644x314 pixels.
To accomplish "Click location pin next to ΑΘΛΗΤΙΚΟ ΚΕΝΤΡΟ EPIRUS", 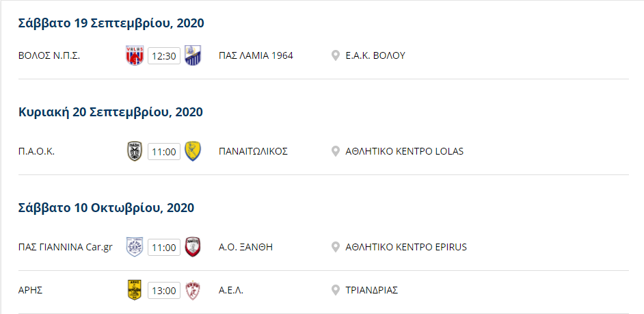I will tap(336, 248).
